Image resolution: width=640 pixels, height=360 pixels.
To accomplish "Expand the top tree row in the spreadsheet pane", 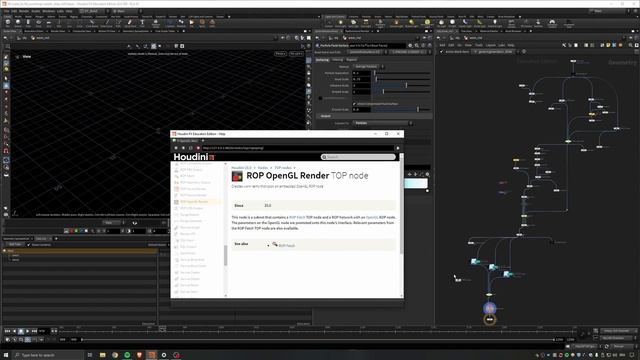I will [x=4, y=251].
